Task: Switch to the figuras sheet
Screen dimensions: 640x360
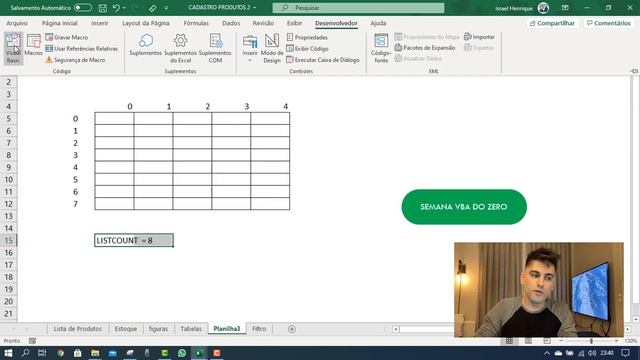Action: 158,329
